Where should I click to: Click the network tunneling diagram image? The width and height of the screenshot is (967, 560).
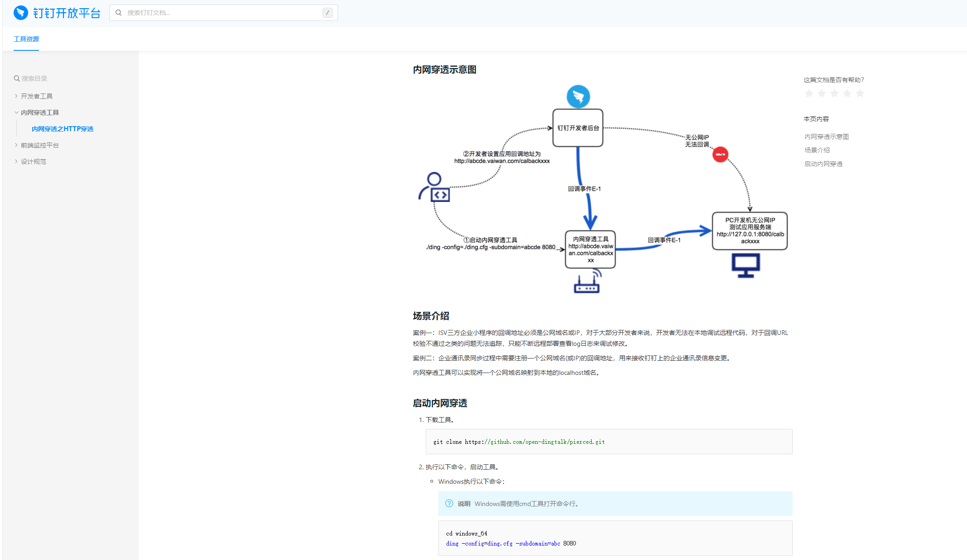pos(602,189)
